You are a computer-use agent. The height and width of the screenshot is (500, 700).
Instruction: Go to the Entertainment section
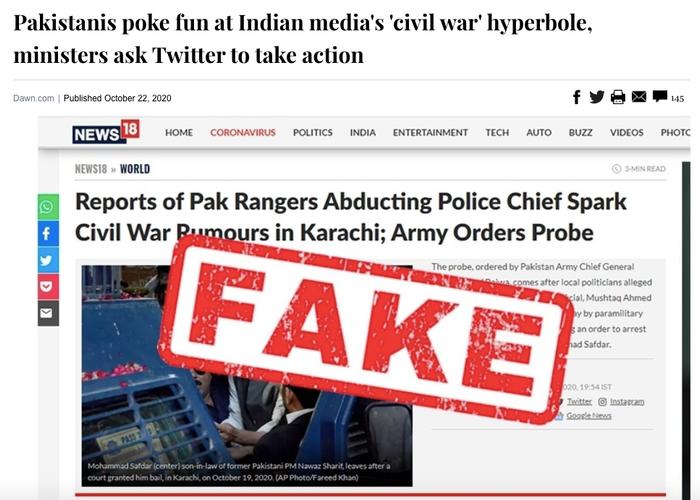pos(430,133)
